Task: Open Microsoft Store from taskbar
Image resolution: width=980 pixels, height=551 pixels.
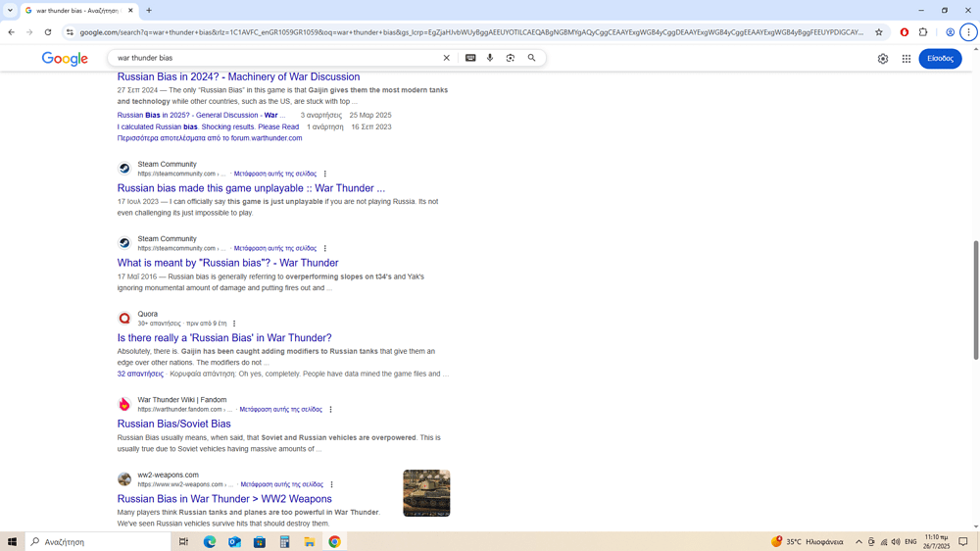Action: point(260,541)
